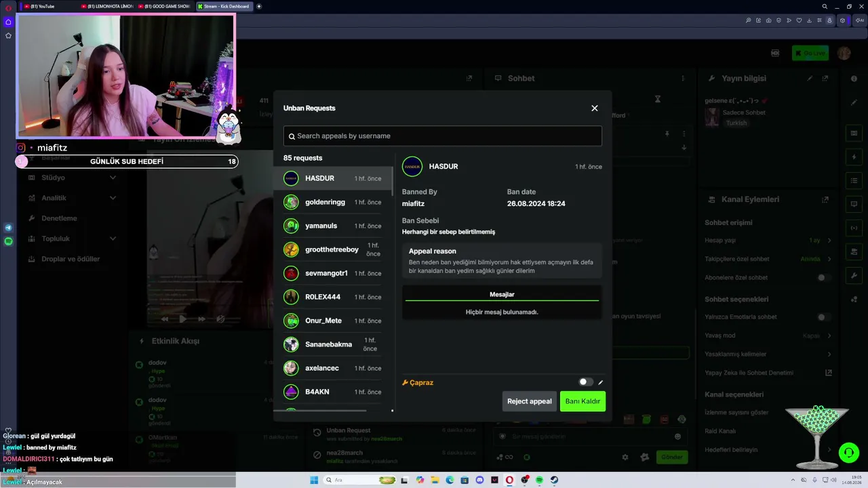Open grootthetreeboy unban request

pos(333,249)
